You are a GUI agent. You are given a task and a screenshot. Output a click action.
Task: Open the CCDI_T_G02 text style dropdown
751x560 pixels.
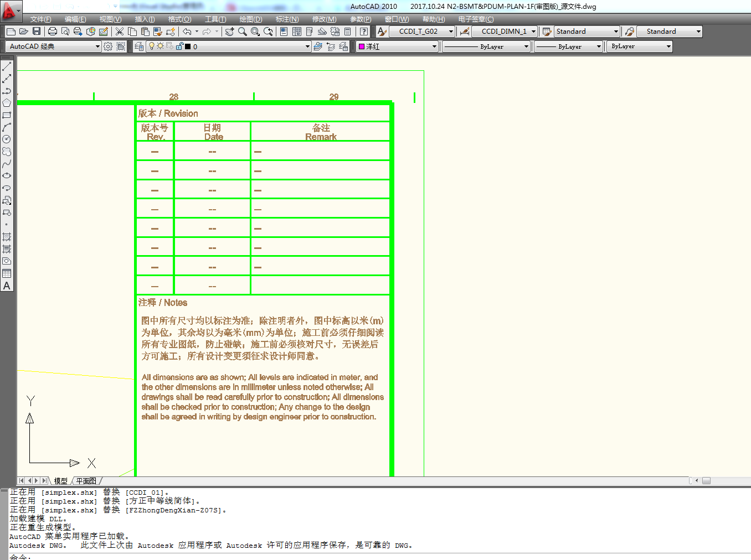point(451,32)
